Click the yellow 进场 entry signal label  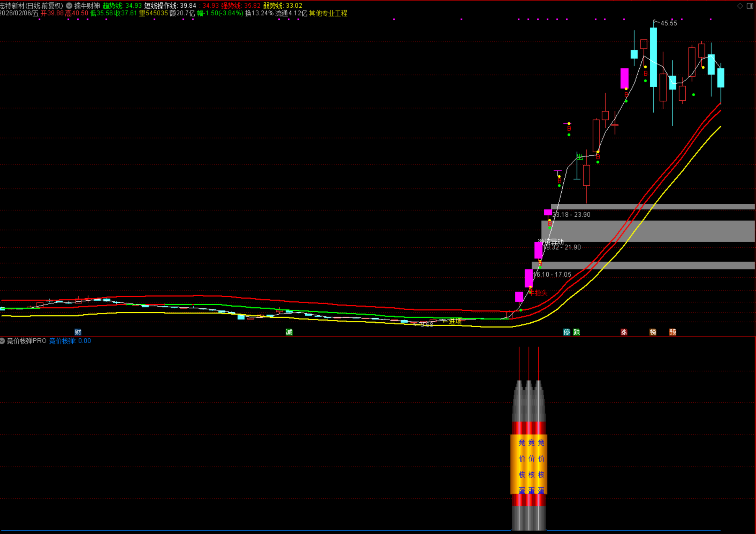tap(455, 321)
